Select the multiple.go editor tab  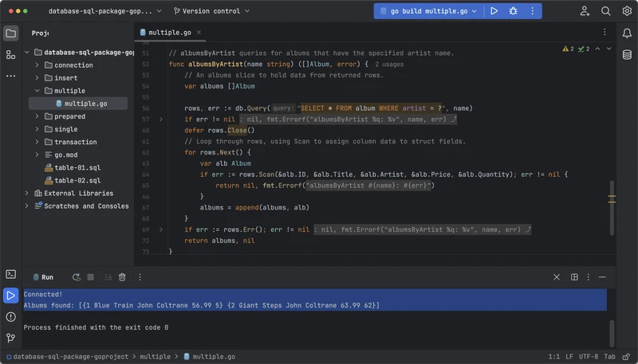point(167,33)
